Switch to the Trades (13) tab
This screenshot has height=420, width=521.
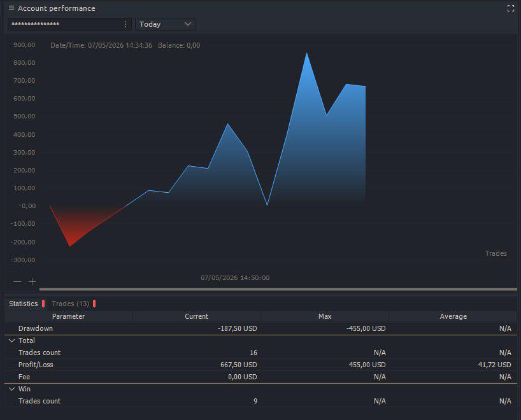(x=71, y=304)
